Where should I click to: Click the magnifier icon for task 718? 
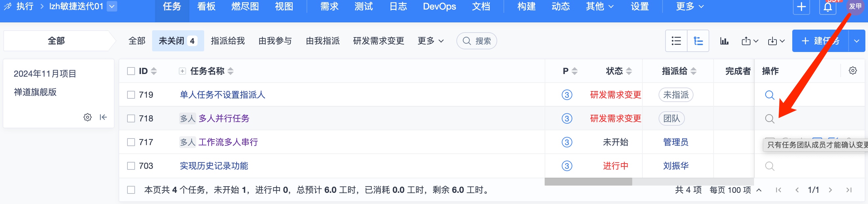coord(770,118)
